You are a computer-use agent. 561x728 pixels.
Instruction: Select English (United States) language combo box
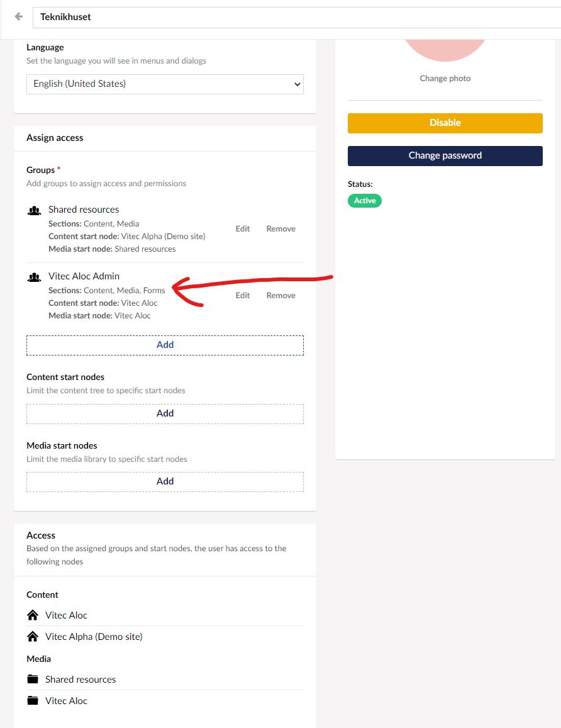(x=165, y=84)
